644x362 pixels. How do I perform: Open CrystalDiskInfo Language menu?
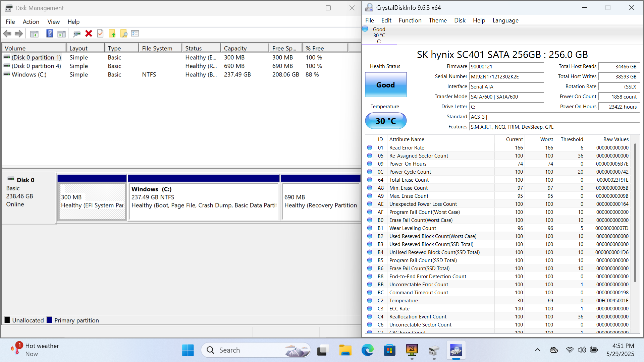(505, 20)
